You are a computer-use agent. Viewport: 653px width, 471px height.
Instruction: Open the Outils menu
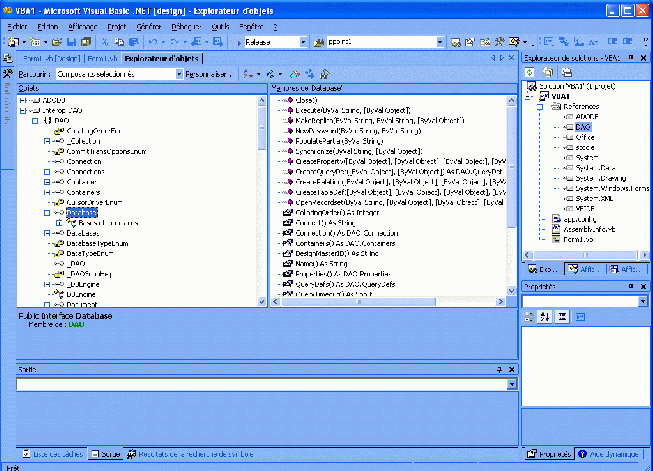tap(220, 27)
